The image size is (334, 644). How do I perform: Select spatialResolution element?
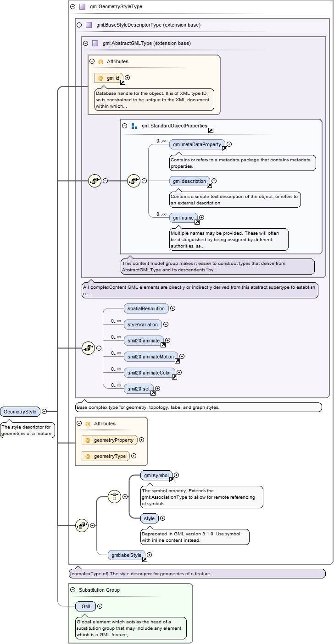(146, 308)
